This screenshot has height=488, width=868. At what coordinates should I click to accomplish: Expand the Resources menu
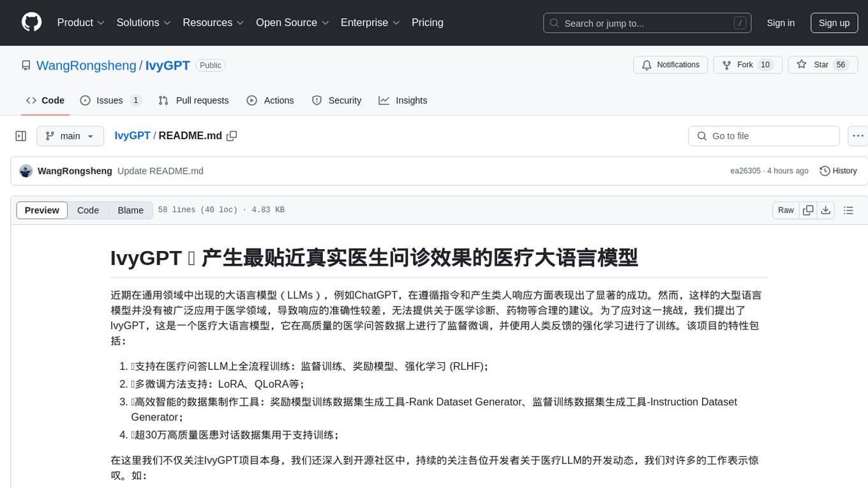point(213,22)
